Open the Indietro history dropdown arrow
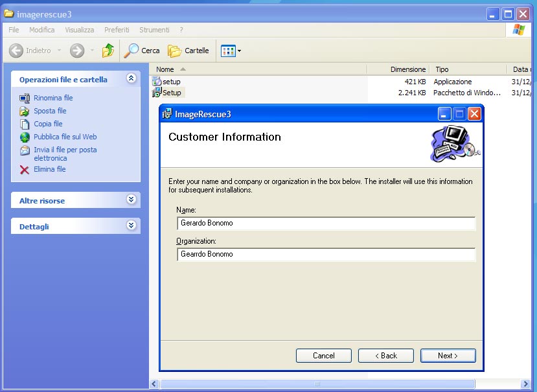 pyautogui.click(x=59, y=51)
